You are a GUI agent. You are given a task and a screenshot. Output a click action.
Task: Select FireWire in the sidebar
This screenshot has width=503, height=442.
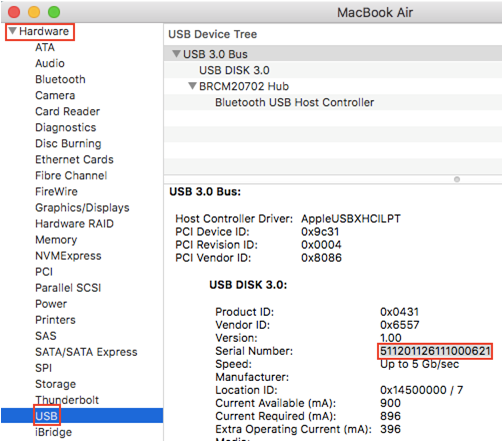(56, 191)
